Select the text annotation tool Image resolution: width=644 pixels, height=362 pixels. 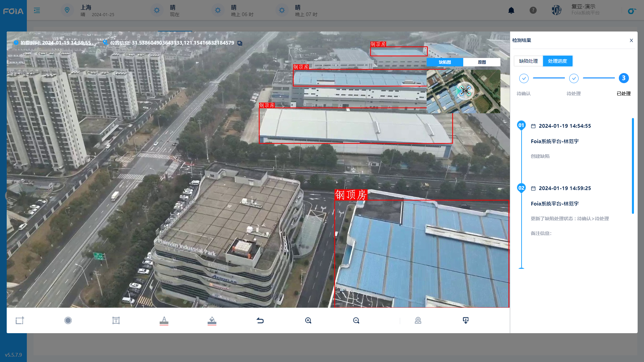click(x=116, y=320)
